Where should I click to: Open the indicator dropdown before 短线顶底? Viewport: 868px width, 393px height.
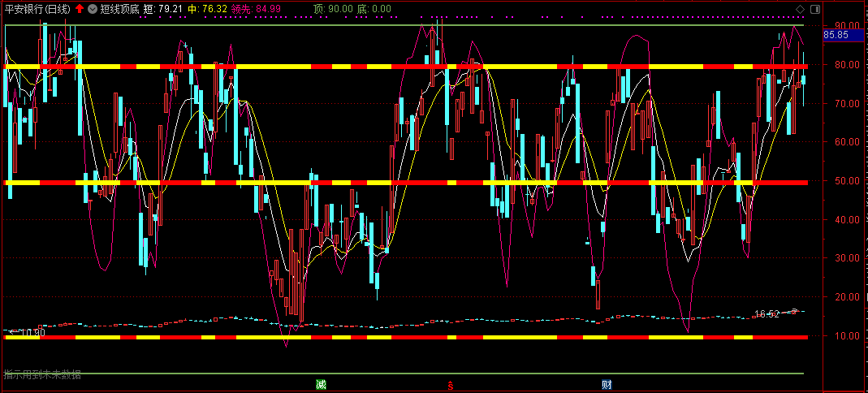pos(92,9)
